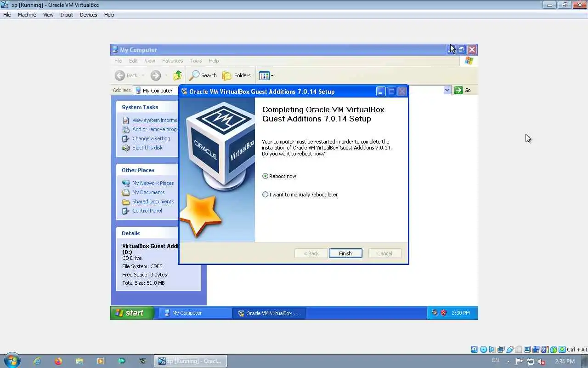Click the Finish button in setup
This screenshot has height=368, width=588.
[x=345, y=253]
